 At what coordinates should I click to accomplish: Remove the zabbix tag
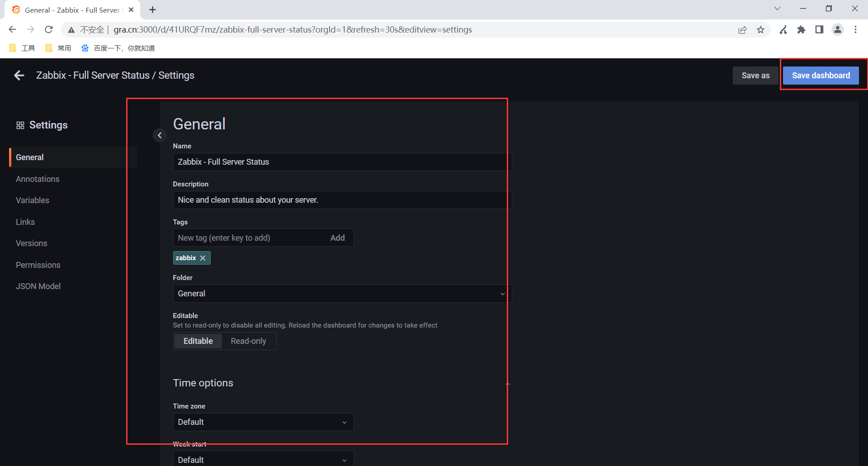coord(203,258)
